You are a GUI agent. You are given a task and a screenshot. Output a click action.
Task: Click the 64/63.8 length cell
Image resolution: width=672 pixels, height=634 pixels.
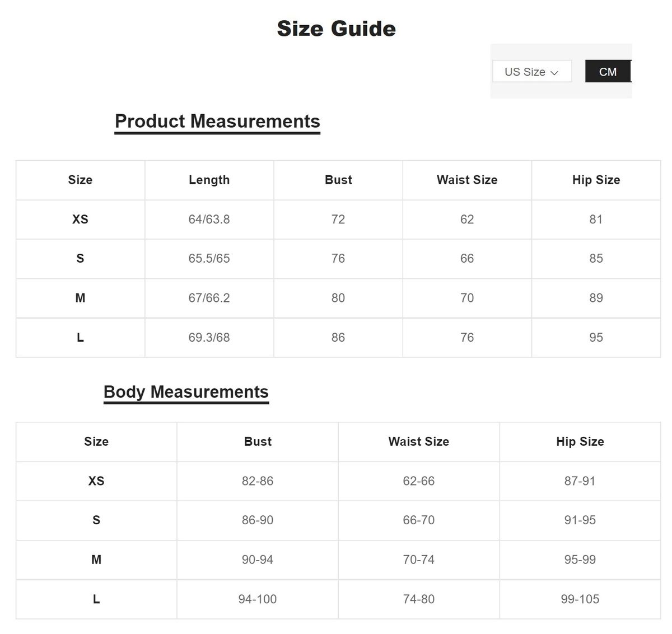[x=209, y=220]
